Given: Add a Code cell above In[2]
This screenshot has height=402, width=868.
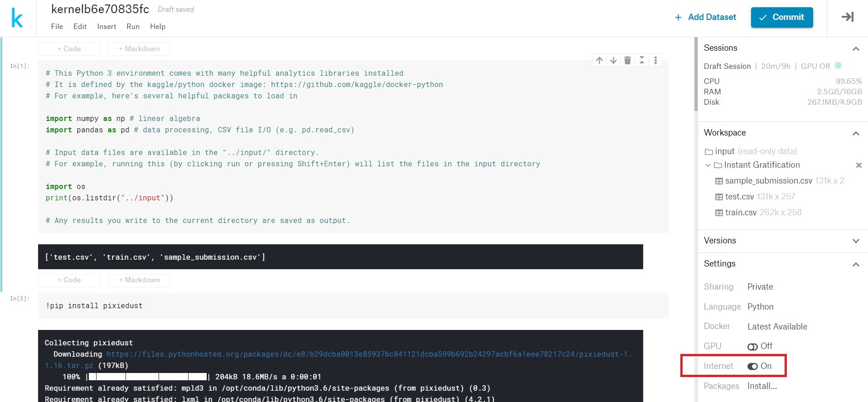Looking at the screenshot, I should click(x=69, y=280).
